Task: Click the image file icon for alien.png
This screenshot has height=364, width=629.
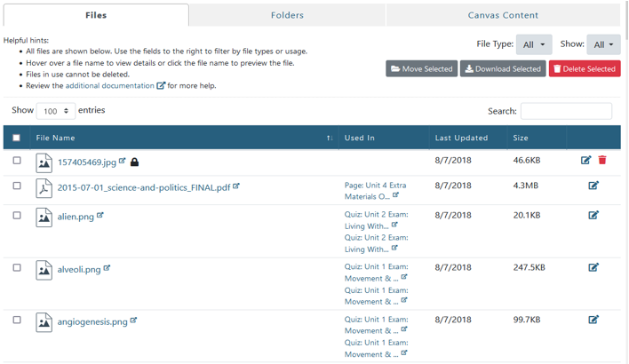Action: [44, 217]
